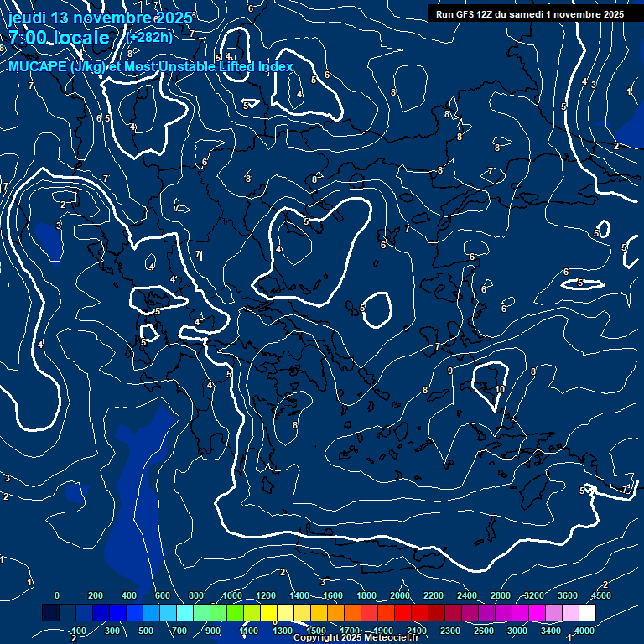Click the legend value '2400'
The image size is (644, 644).
(467, 595)
